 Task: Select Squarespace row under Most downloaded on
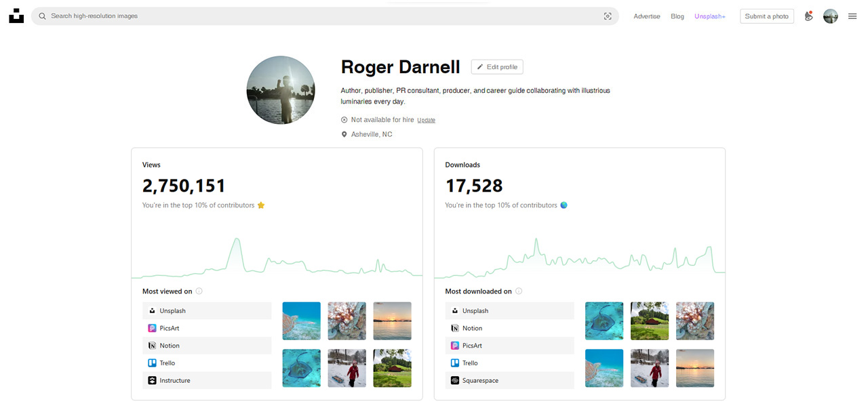(x=510, y=381)
